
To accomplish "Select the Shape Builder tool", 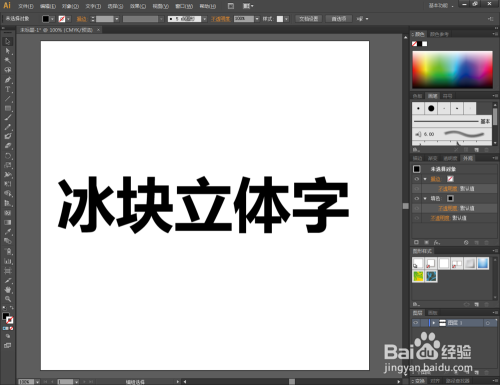I will (8, 194).
